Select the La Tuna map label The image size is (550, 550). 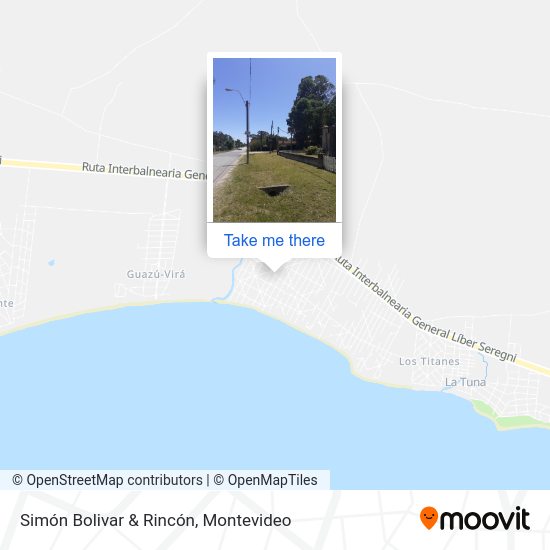pyautogui.click(x=465, y=382)
